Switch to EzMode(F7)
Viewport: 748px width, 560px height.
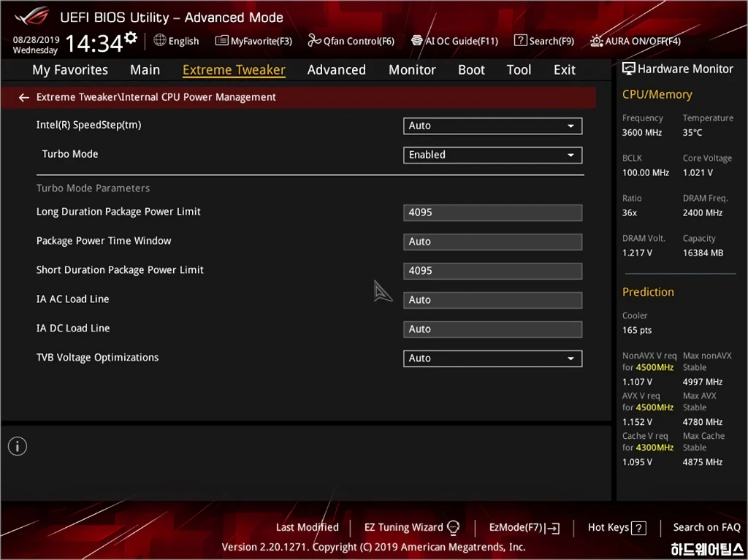point(524,528)
